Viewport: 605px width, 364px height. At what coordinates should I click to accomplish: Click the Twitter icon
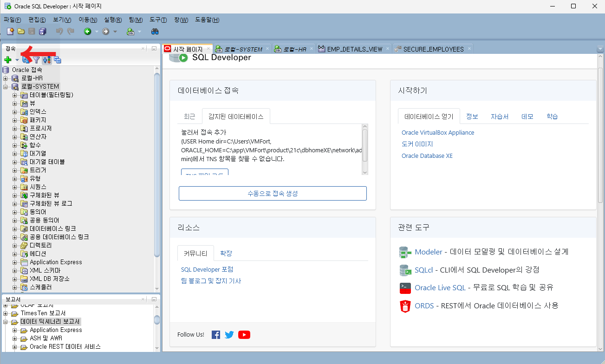point(229,335)
